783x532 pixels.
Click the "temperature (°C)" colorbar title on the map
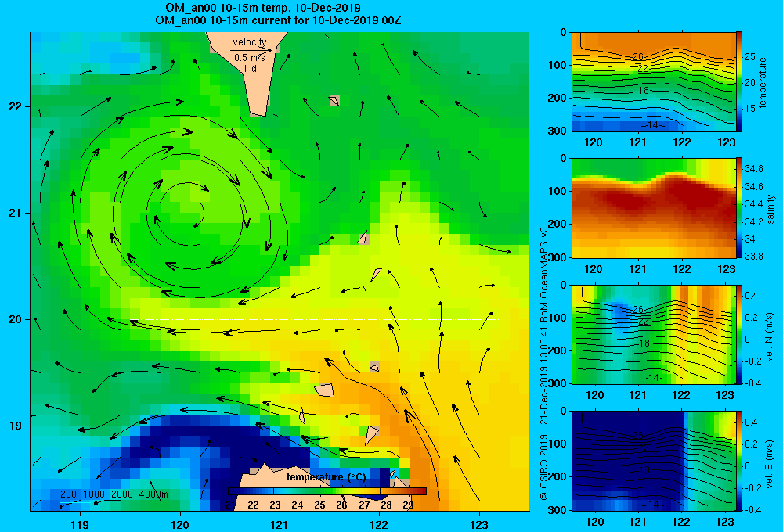(x=326, y=477)
